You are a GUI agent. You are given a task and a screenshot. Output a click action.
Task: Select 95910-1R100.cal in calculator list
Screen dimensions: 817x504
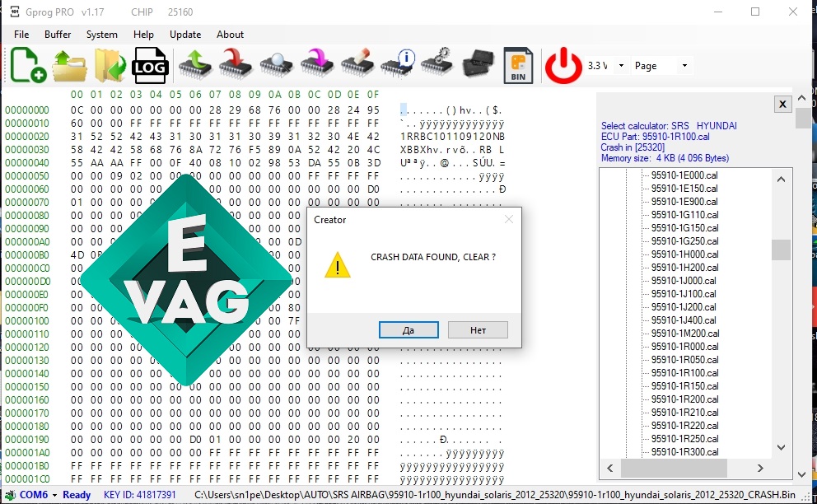coord(684,373)
